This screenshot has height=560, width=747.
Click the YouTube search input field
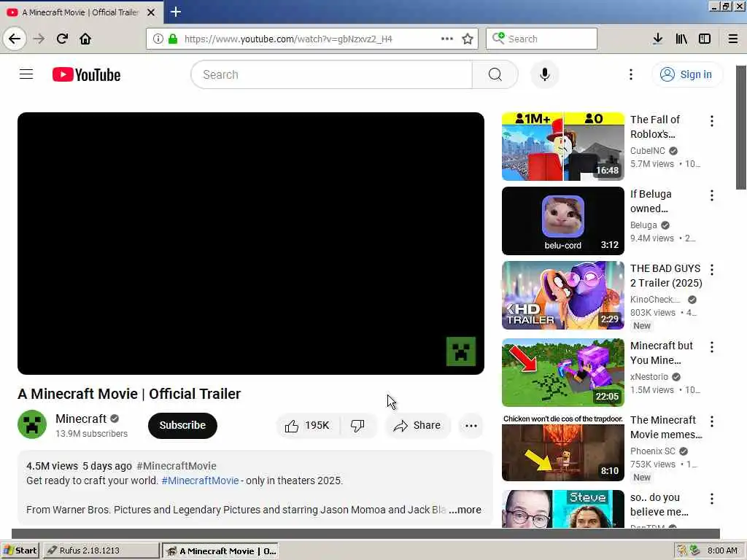pos(332,74)
